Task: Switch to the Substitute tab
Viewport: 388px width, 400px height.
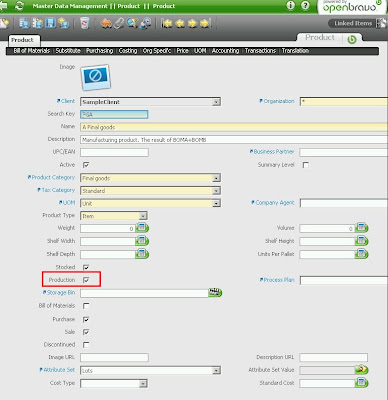Action: tap(68, 51)
